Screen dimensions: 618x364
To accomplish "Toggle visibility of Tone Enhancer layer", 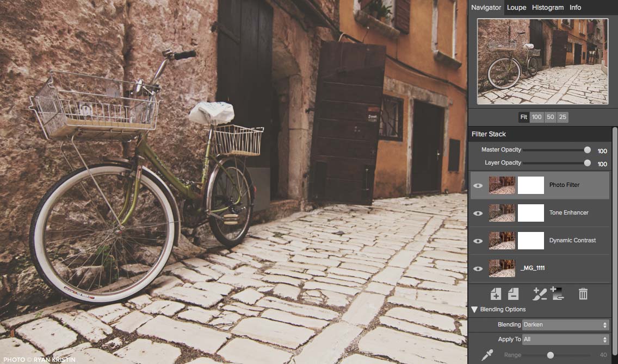I will tap(478, 213).
